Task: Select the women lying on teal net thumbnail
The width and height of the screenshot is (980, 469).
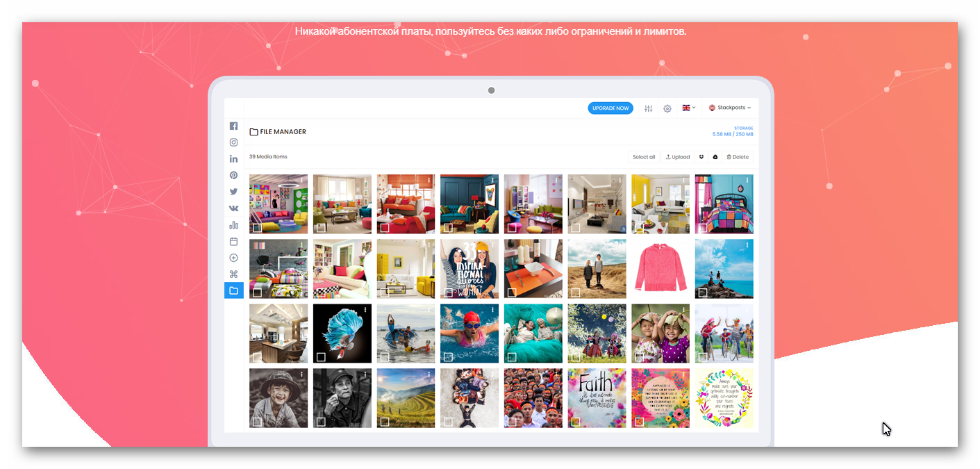Action: coord(533,334)
